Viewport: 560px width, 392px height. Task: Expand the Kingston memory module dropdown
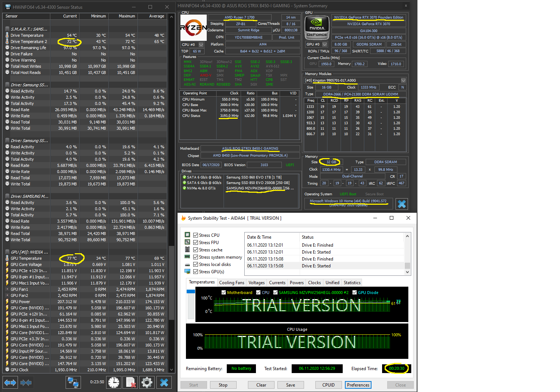[x=403, y=81]
